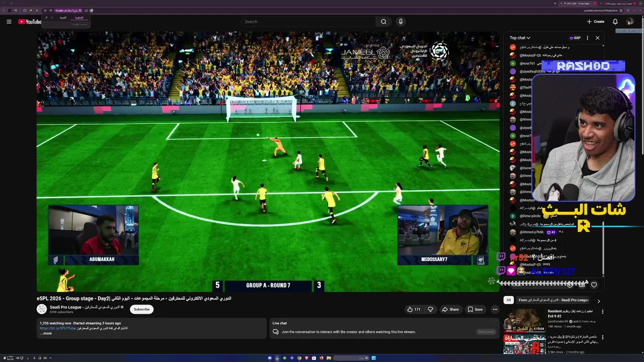The image size is (644, 362).
Task: Show more filter chips with the arrow
Action: click(598, 301)
